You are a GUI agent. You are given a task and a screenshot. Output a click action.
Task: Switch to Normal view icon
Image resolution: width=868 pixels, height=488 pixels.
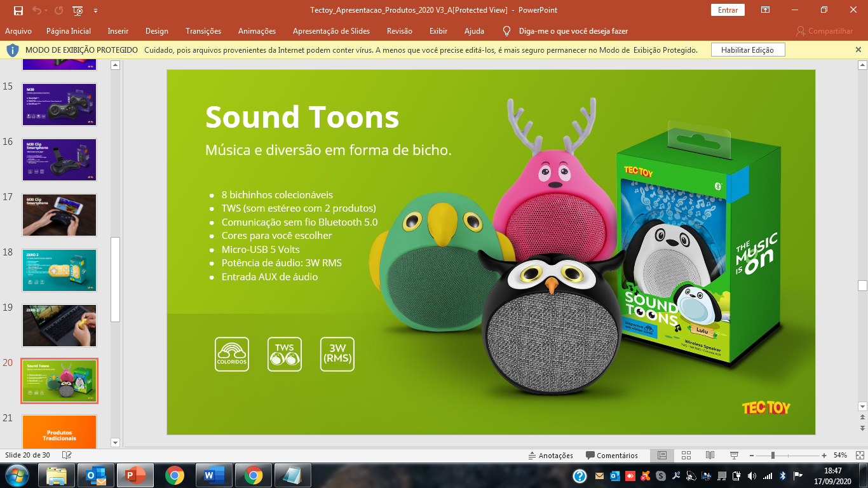pos(662,456)
